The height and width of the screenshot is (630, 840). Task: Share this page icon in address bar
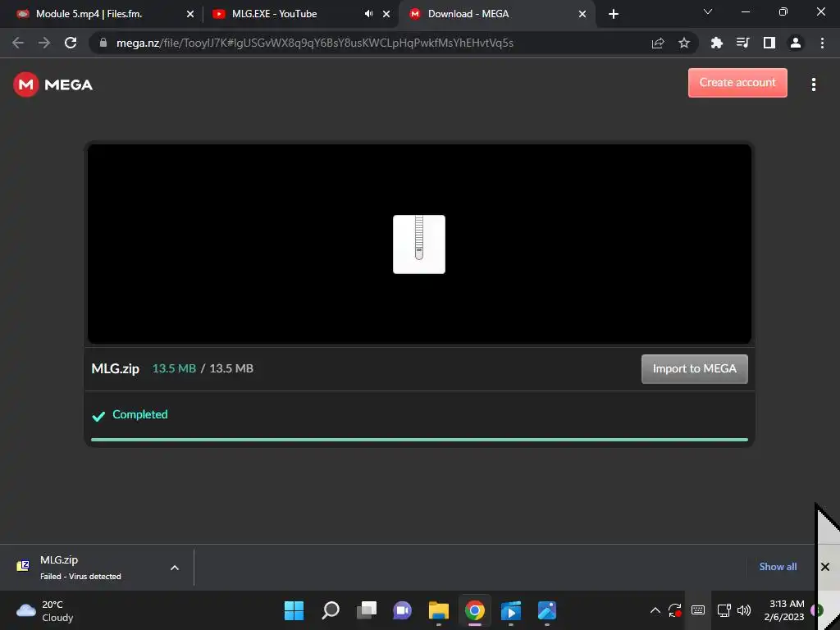(658, 43)
